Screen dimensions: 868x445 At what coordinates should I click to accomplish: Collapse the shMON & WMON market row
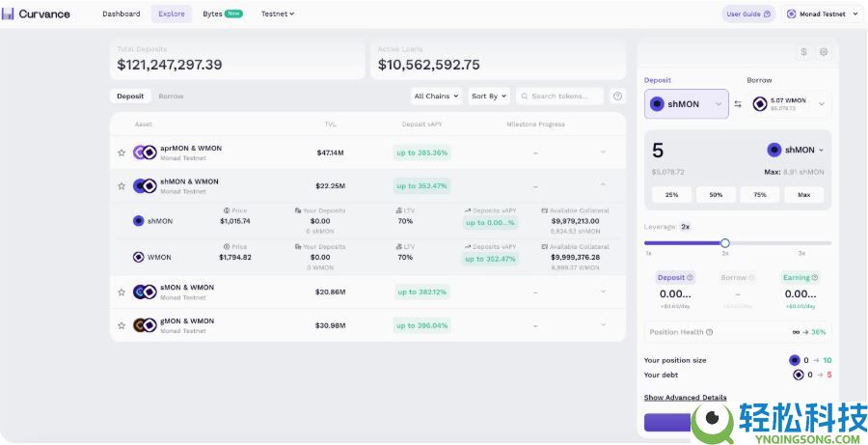[x=603, y=185]
